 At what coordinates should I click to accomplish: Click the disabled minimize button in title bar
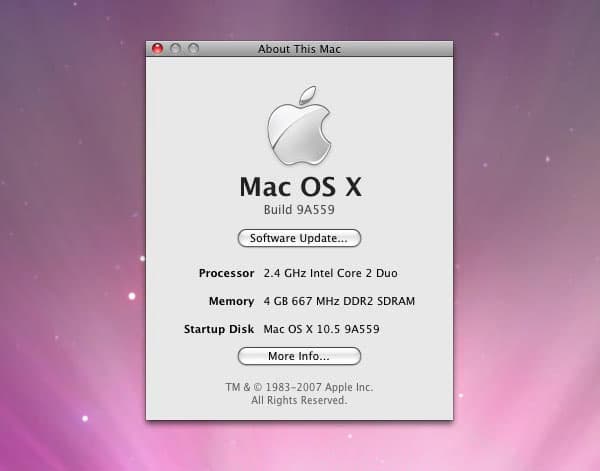(x=176, y=49)
